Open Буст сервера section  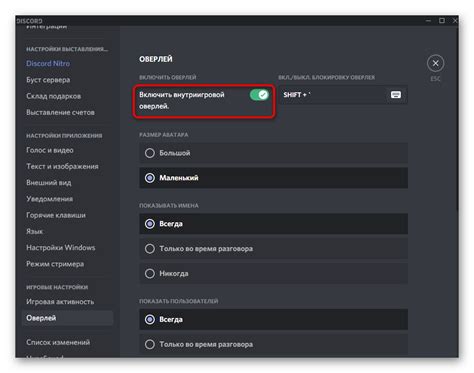tap(48, 80)
